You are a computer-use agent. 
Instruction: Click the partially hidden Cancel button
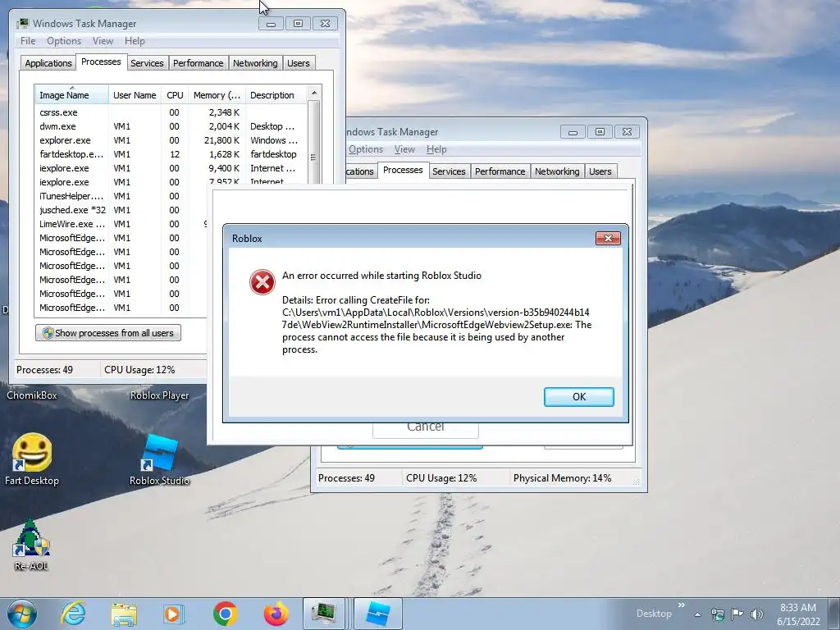(x=426, y=430)
